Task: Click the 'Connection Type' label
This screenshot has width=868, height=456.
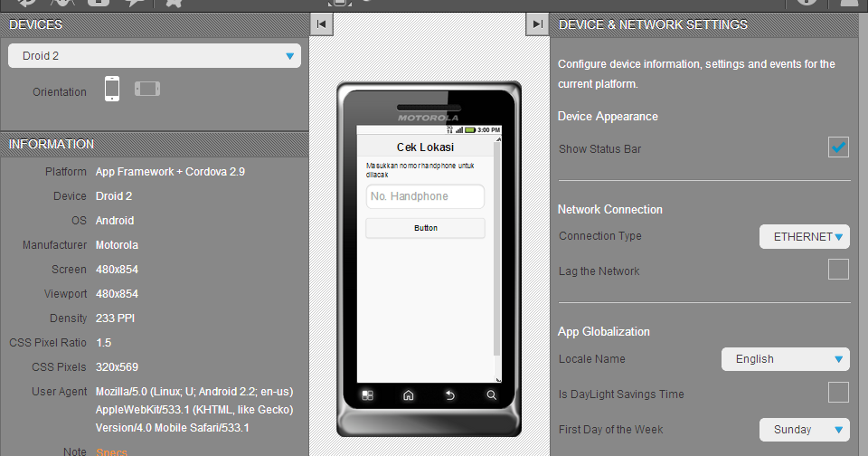Action: tap(600, 236)
